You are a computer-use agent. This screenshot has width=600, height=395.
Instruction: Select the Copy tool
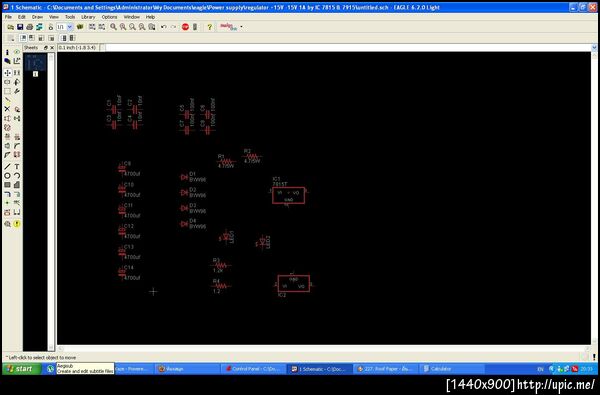pyautogui.click(x=17, y=72)
